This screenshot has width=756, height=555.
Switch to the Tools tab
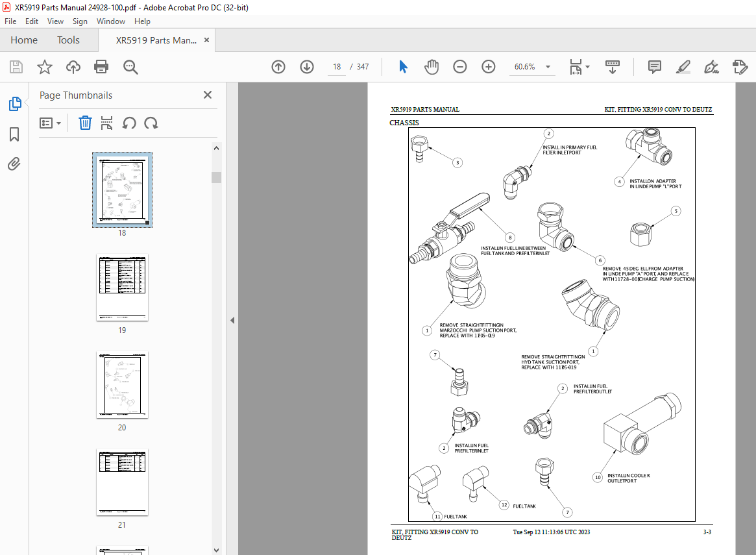[69, 40]
